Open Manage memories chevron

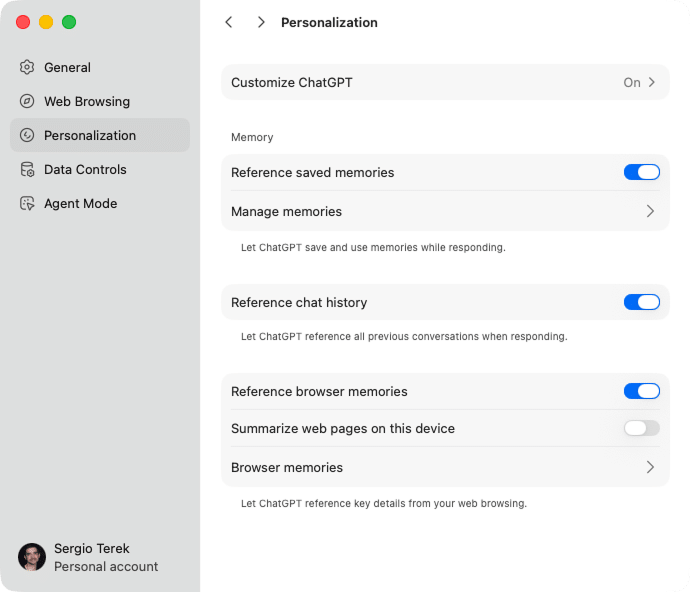pyautogui.click(x=650, y=211)
